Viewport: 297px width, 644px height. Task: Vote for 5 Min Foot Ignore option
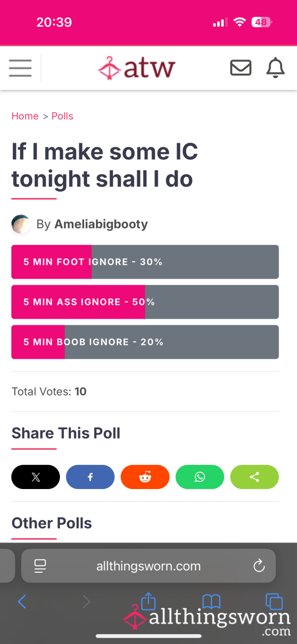(145, 262)
